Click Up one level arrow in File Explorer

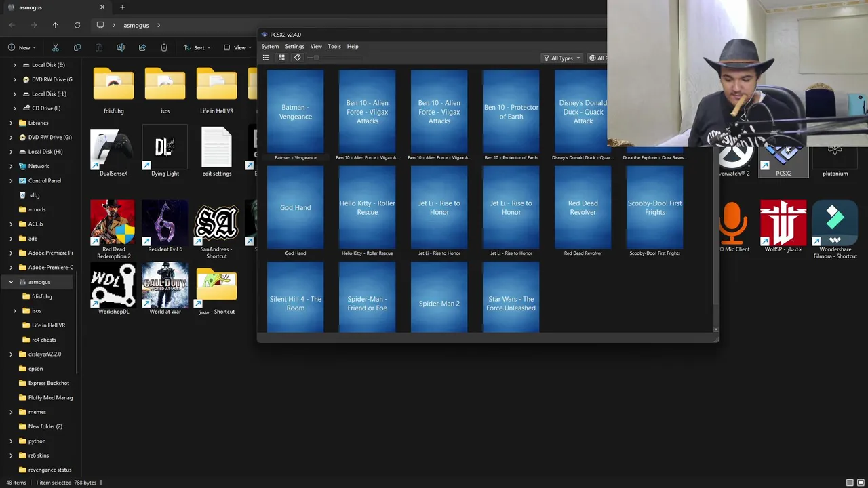56,25
